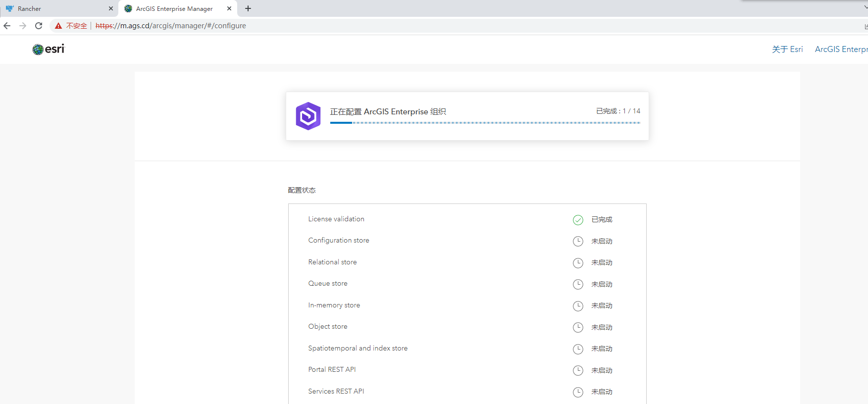This screenshot has height=404, width=868.
Task: Click the Portal REST API row label
Action: tap(332, 369)
